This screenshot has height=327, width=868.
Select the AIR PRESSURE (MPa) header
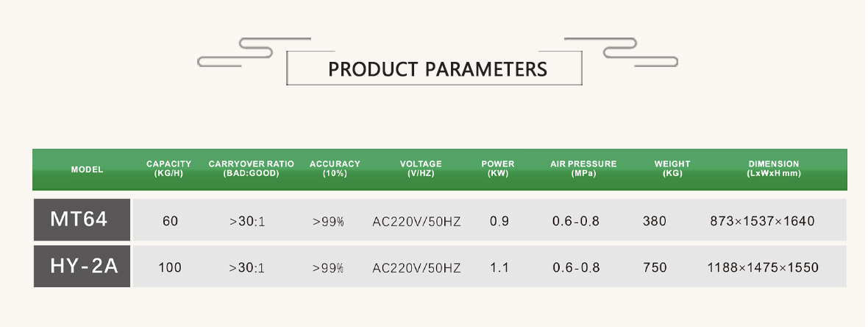coord(583,169)
